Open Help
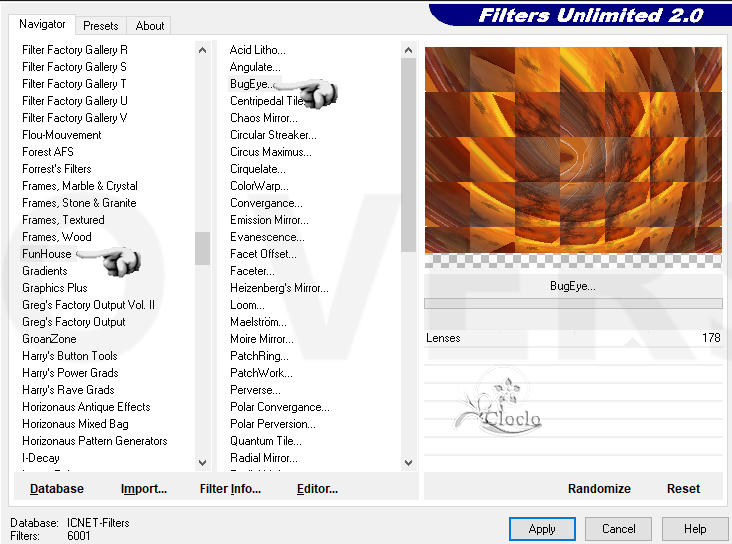Screen dimensions: 732x544 pos(695,529)
